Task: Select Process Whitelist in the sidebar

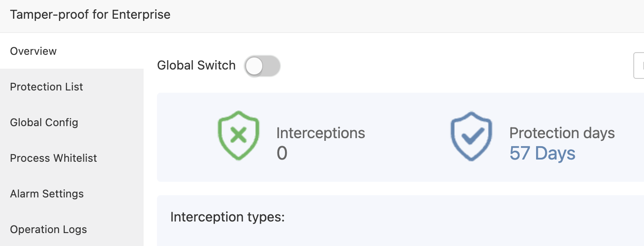Action: pyautogui.click(x=54, y=158)
